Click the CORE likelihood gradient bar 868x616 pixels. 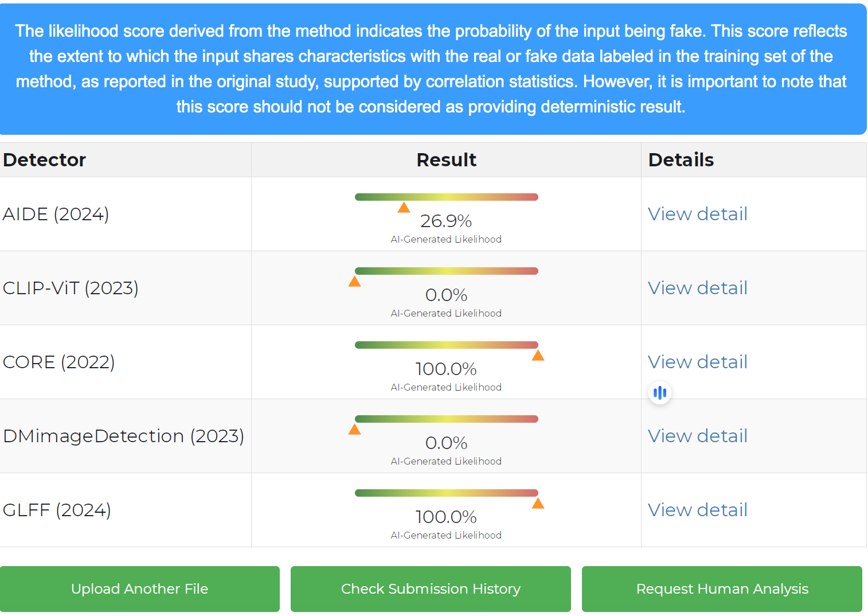pyautogui.click(x=447, y=345)
